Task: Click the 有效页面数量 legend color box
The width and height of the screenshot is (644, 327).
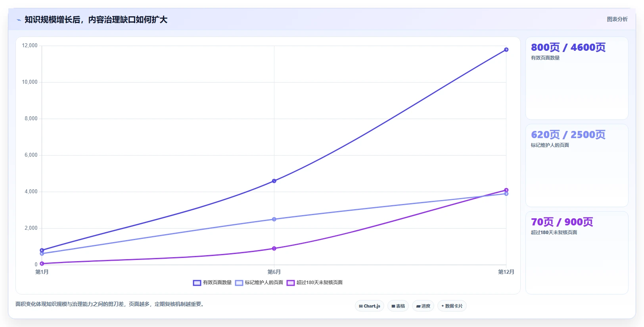Action: pyautogui.click(x=197, y=283)
